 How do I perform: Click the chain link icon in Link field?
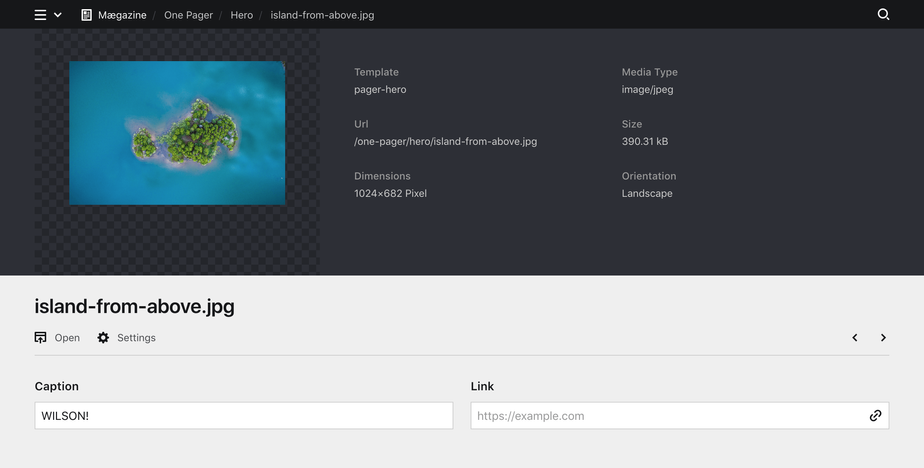click(x=875, y=416)
